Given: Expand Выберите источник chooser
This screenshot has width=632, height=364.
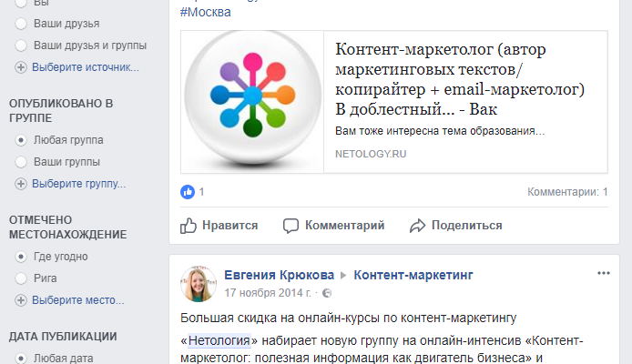Looking at the screenshot, I should pyautogui.click(x=86, y=67).
